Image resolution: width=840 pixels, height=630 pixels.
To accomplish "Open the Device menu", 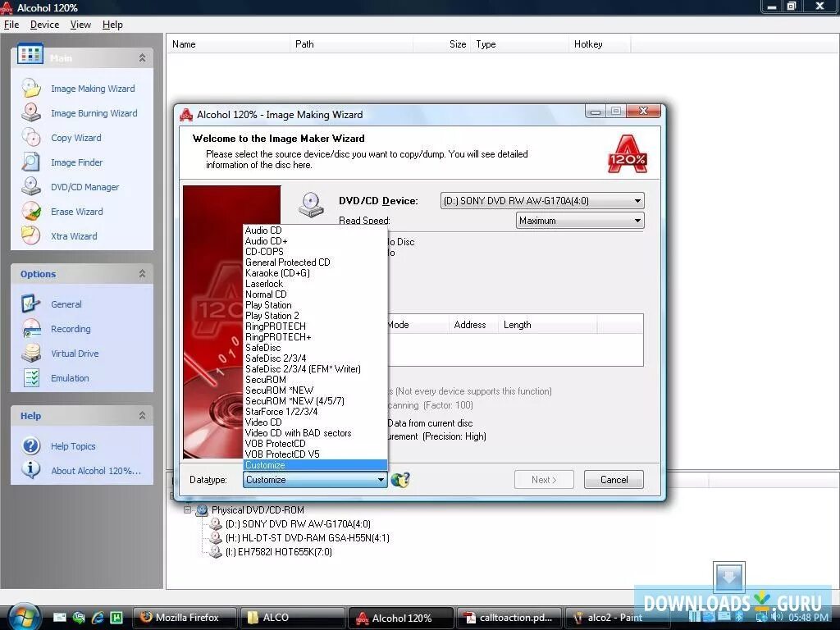I will click(x=44, y=25).
